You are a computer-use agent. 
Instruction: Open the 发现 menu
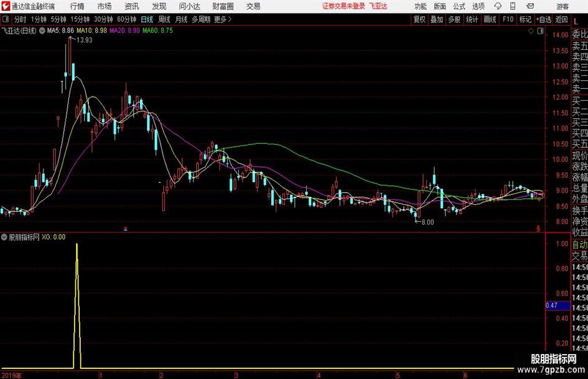click(x=159, y=6)
